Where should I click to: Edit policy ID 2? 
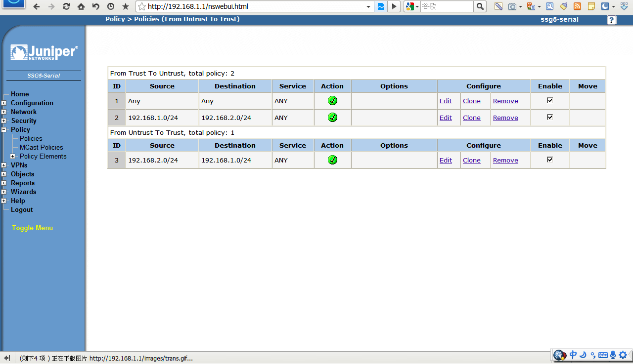point(446,118)
